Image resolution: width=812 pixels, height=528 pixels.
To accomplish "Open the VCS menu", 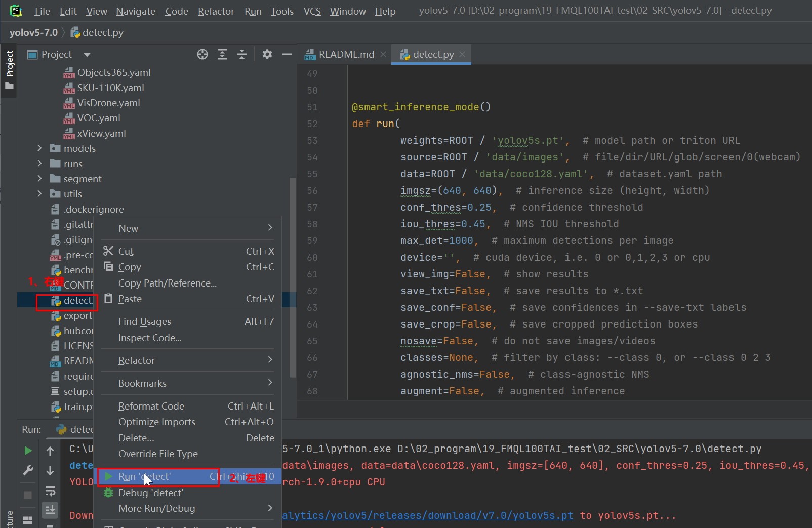I will [312, 11].
